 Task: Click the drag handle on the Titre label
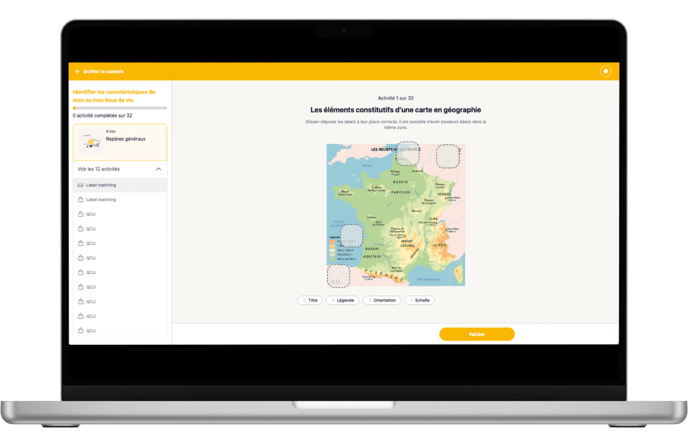coord(305,300)
